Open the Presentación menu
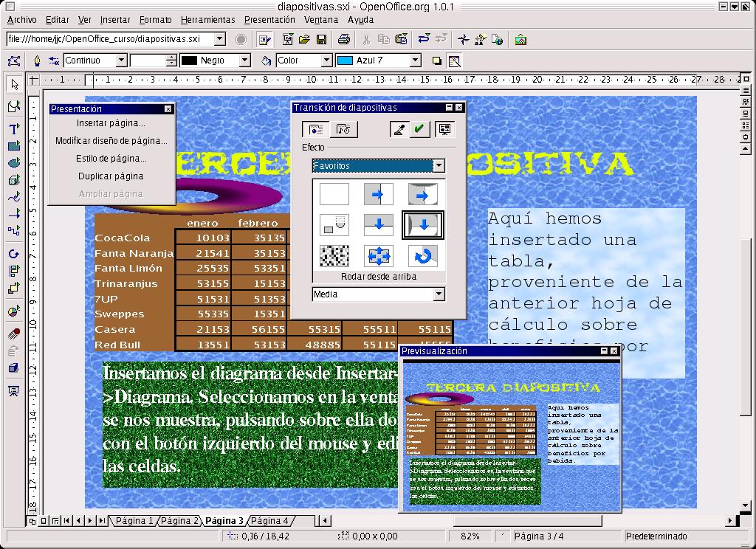Image resolution: width=756 pixels, height=549 pixels. click(269, 20)
